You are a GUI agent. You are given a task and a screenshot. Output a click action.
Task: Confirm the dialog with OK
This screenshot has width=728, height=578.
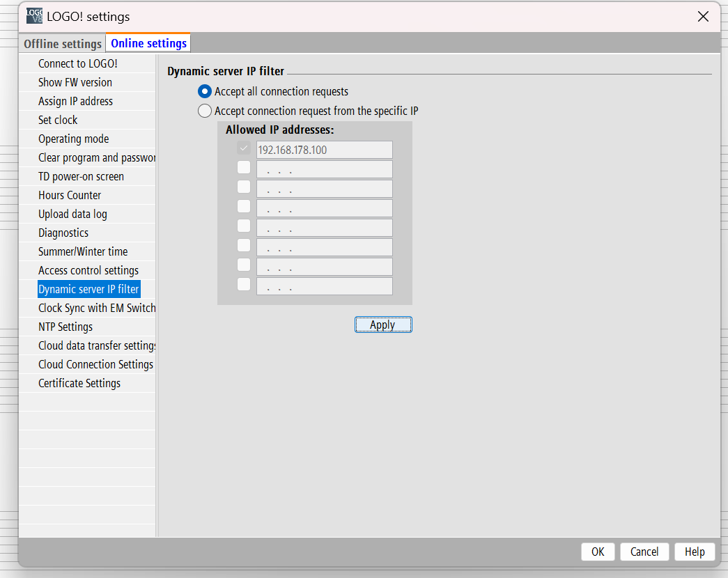click(x=598, y=552)
